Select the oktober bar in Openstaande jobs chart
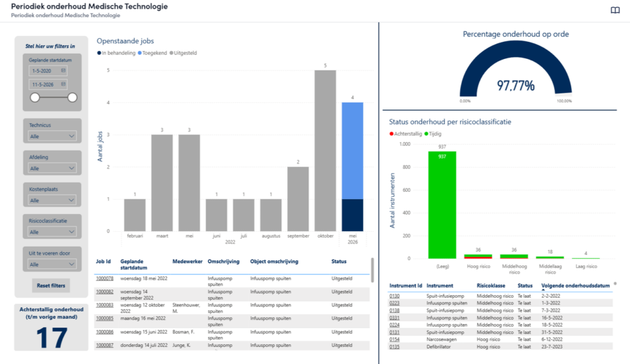The image size is (630, 364). pyautogui.click(x=325, y=151)
